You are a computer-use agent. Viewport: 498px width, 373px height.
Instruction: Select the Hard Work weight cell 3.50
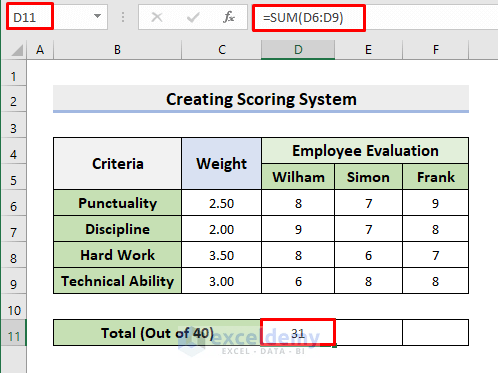click(221, 255)
